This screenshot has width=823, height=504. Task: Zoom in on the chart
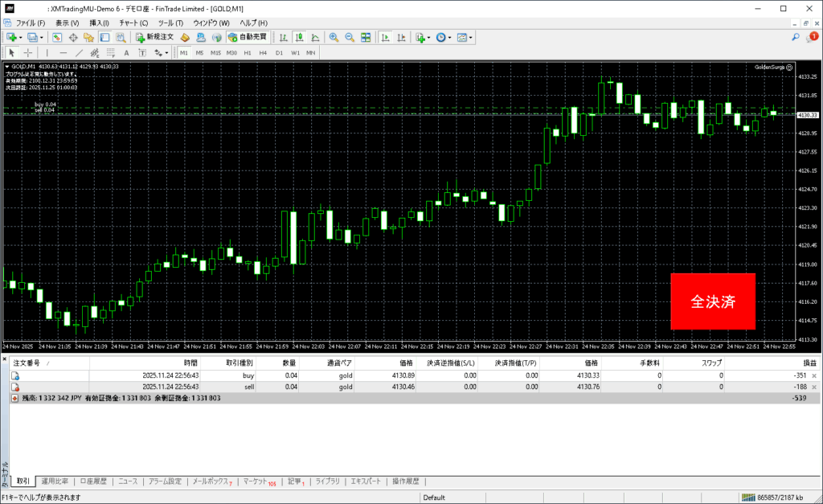pos(334,37)
